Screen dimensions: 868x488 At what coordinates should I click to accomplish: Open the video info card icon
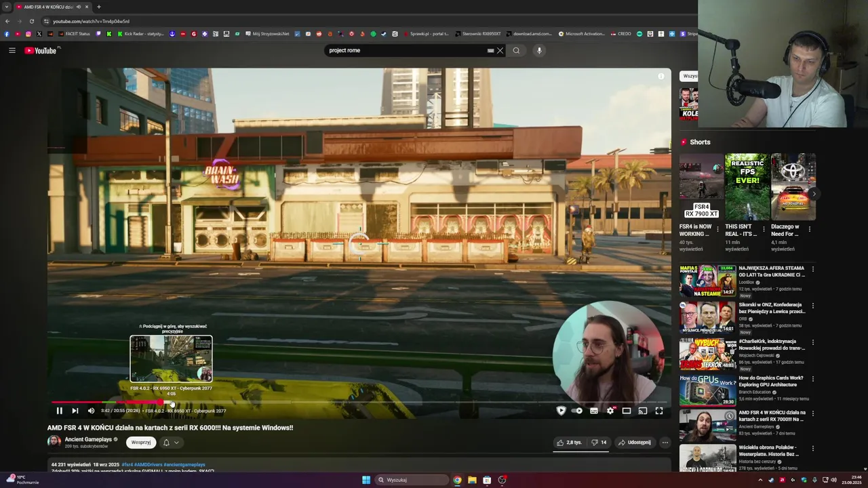click(661, 77)
